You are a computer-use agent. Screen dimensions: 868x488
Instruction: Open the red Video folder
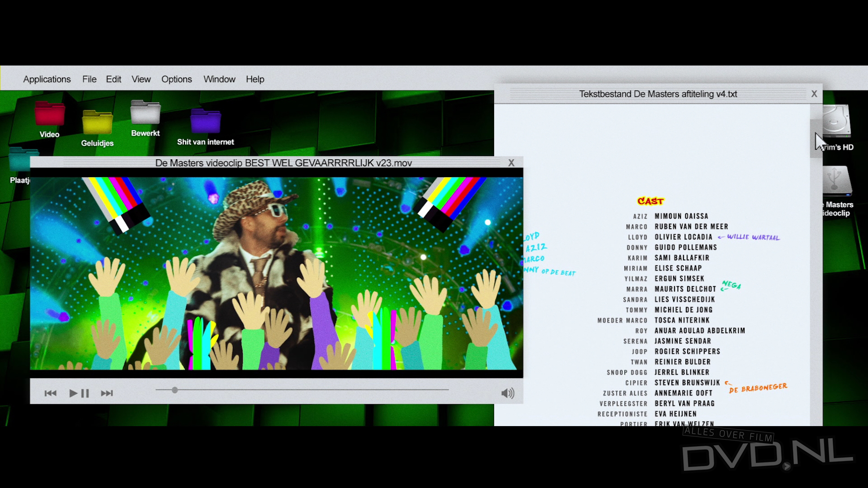[x=49, y=113]
